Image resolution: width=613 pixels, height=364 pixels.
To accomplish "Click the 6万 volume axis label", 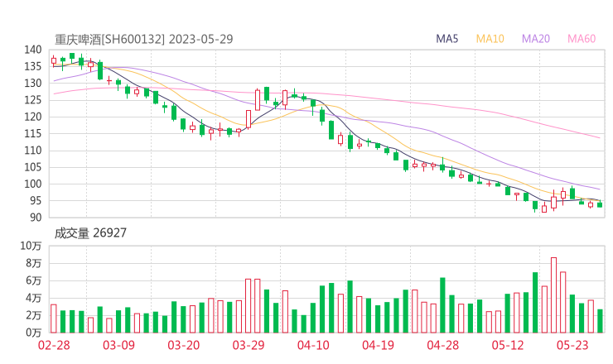I will click(34, 280).
